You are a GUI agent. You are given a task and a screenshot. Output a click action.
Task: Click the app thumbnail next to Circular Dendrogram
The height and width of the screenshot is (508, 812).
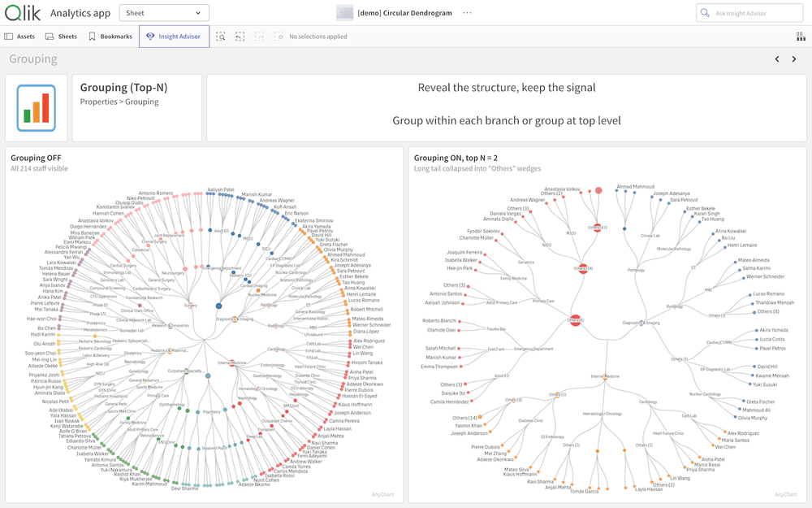point(345,13)
